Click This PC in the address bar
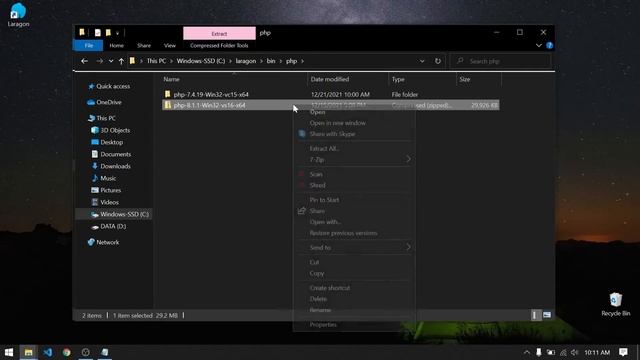 (x=156, y=61)
